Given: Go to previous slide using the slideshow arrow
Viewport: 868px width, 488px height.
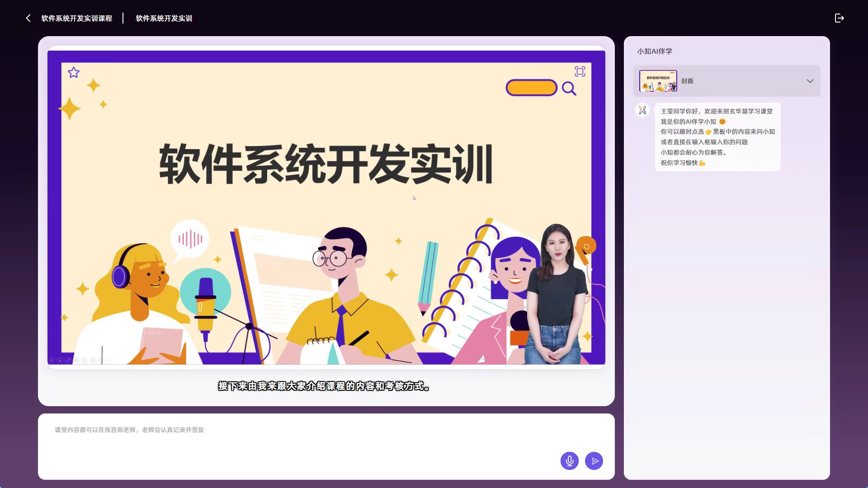Looking at the screenshot, I should [52, 360].
